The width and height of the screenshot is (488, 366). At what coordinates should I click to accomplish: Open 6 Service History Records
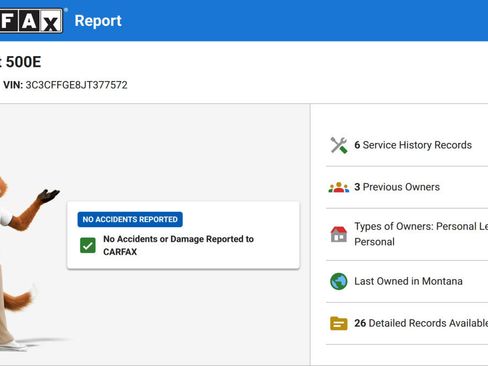click(x=413, y=145)
